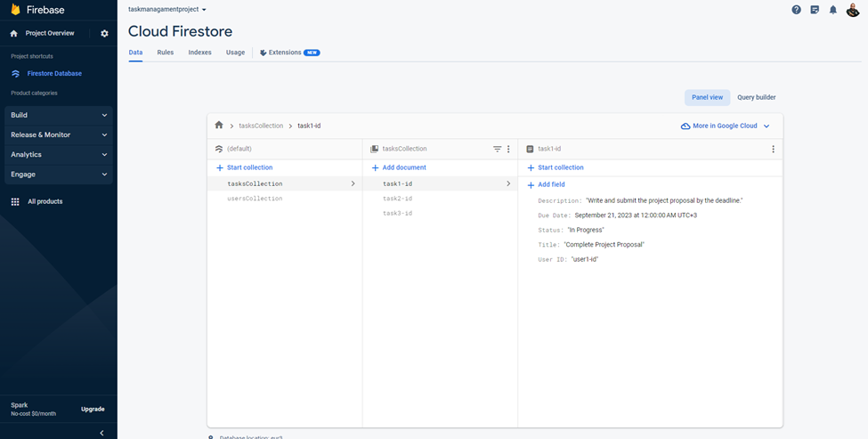Click the Firebase flame logo
Image resolution: width=868 pixels, height=439 pixels.
pos(15,10)
